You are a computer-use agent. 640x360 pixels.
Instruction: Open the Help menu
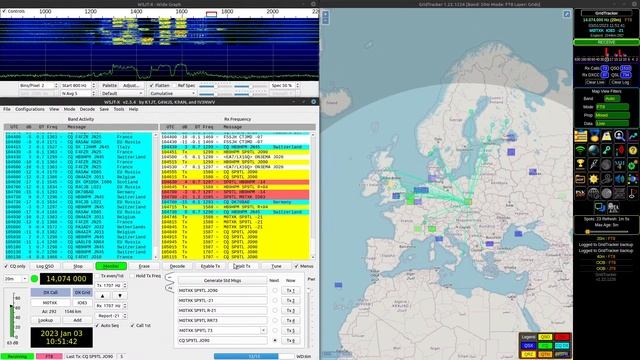[x=133, y=109]
